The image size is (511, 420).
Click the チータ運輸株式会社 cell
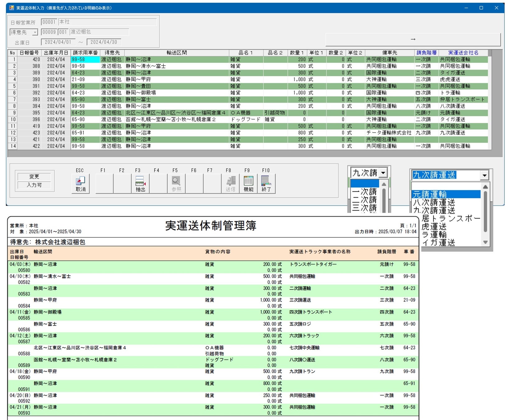click(x=390, y=133)
